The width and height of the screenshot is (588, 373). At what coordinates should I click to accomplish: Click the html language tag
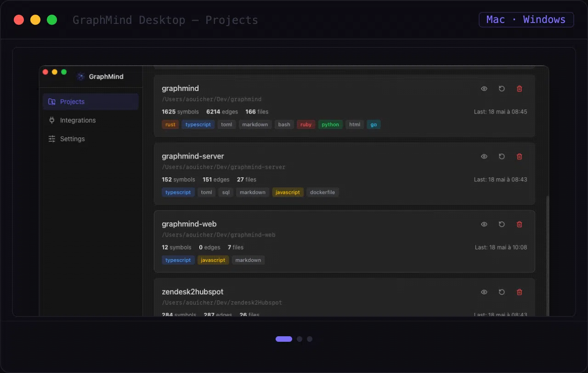[355, 124]
